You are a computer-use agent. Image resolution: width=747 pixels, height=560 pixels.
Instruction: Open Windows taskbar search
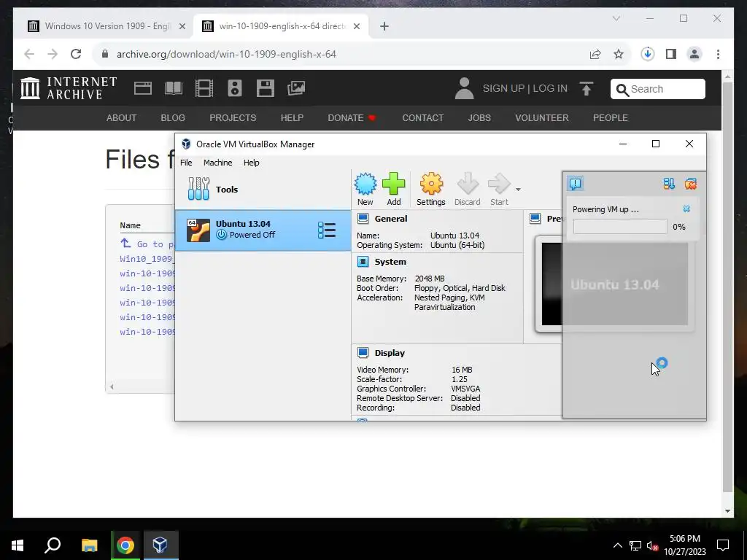[x=53, y=545]
